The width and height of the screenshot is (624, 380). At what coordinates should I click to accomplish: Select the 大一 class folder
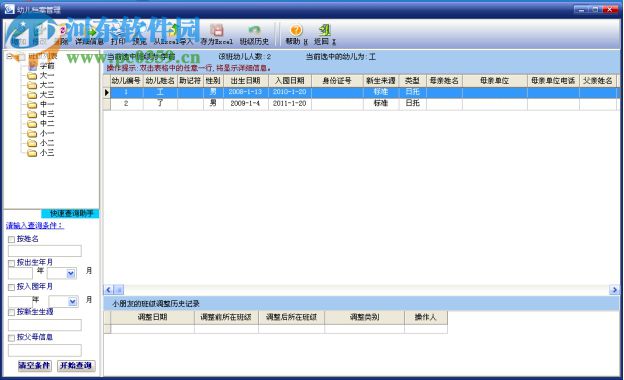click(41, 76)
